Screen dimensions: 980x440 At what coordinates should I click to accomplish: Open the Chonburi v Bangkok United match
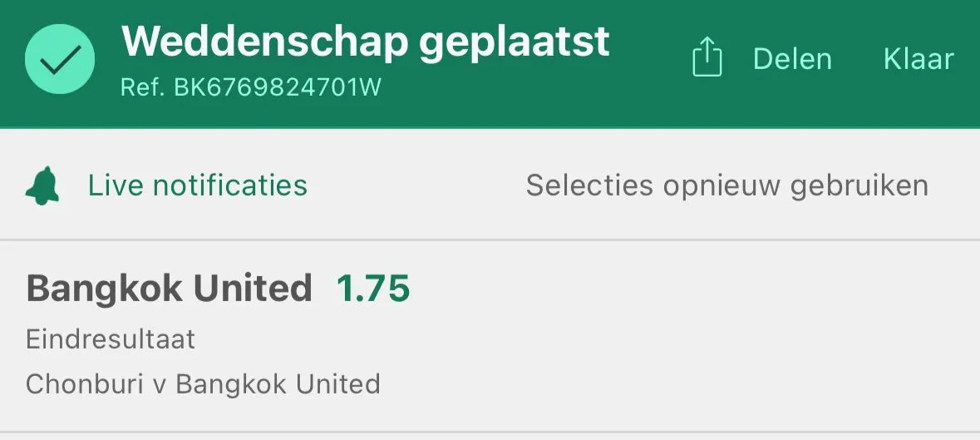tap(203, 383)
